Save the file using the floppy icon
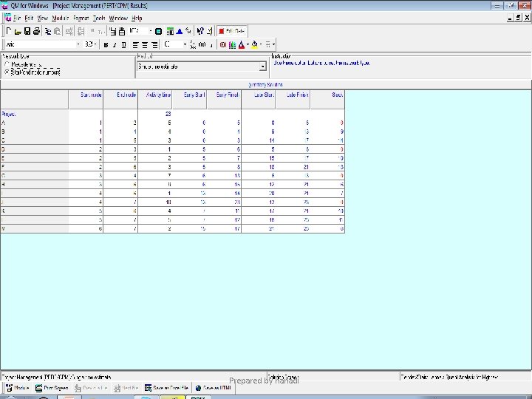The width and height of the screenshot is (532, 399). click(27, 31)
